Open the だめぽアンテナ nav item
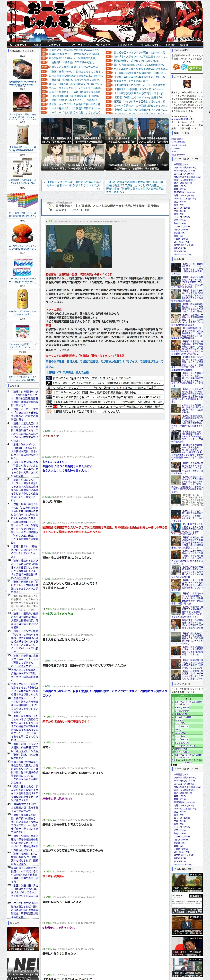The image size is (210, 980). pyautogui.click(x=54, y=45)
